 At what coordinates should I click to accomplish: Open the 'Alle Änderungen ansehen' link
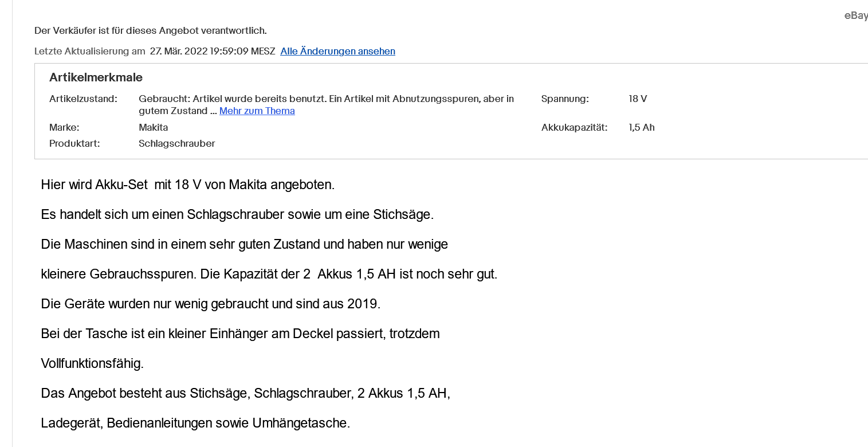(337, 51)
